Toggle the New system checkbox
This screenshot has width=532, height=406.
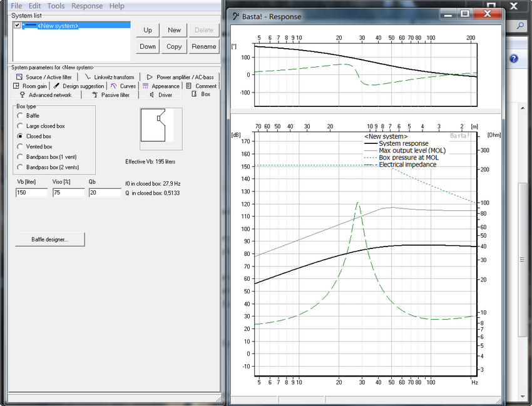click(17, 25)
